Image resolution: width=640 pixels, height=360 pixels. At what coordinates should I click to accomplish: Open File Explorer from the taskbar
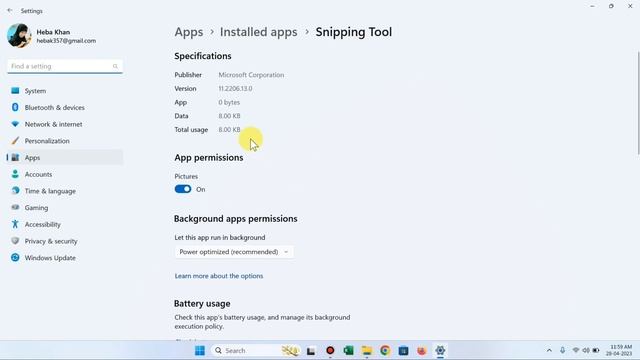[367, 351]
